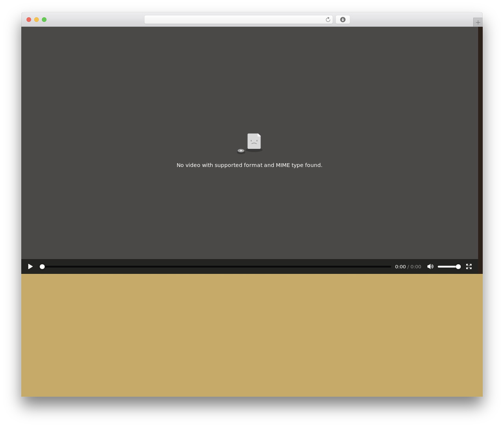
Task: Adjust the volume slider
Action: 449,267
